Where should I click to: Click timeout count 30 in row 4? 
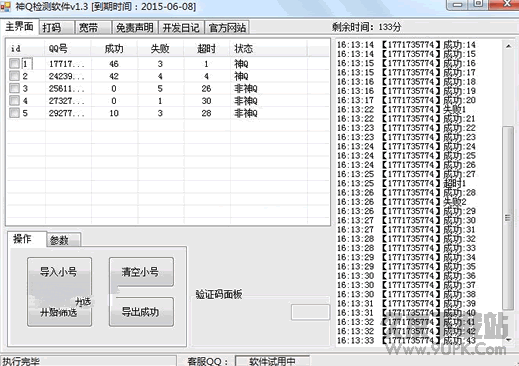206,101
